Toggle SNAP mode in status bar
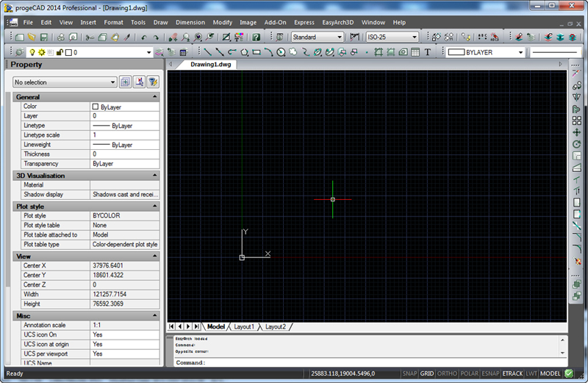 (x=409, y=373)
